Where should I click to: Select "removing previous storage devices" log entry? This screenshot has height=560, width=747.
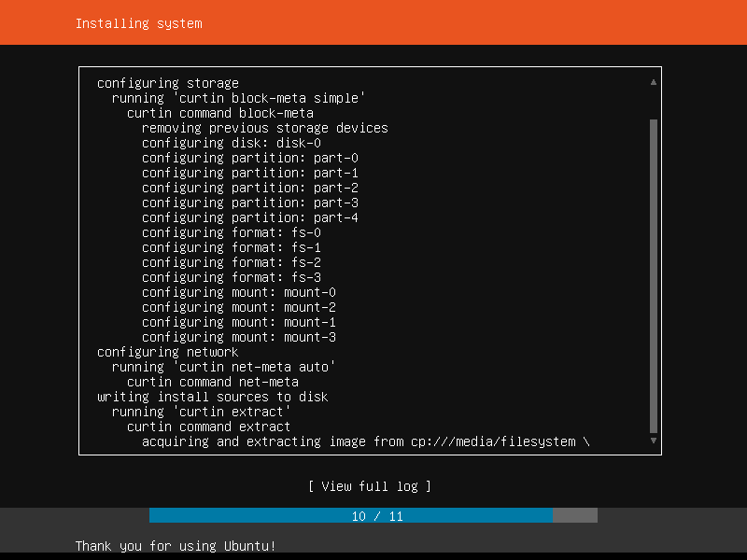tap(265, 128)
